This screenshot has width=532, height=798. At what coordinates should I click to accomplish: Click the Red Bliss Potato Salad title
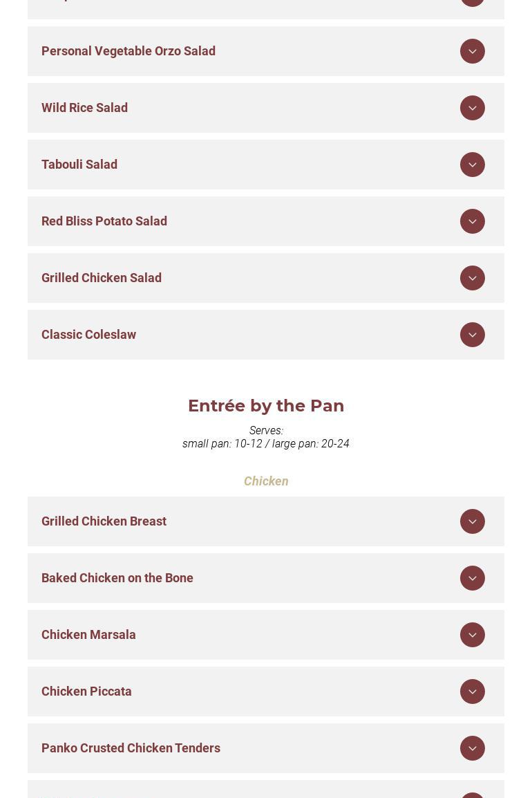tap(104, 221)
